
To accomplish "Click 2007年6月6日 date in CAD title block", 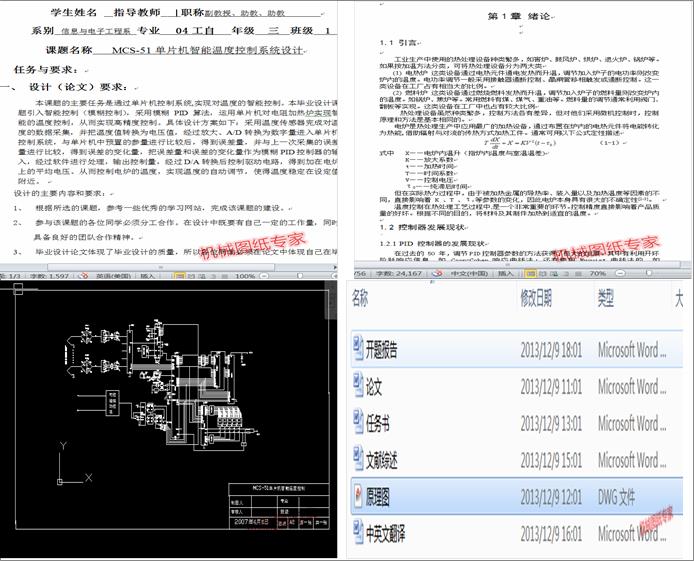I will pyautogui.click(x=251, y=522).
